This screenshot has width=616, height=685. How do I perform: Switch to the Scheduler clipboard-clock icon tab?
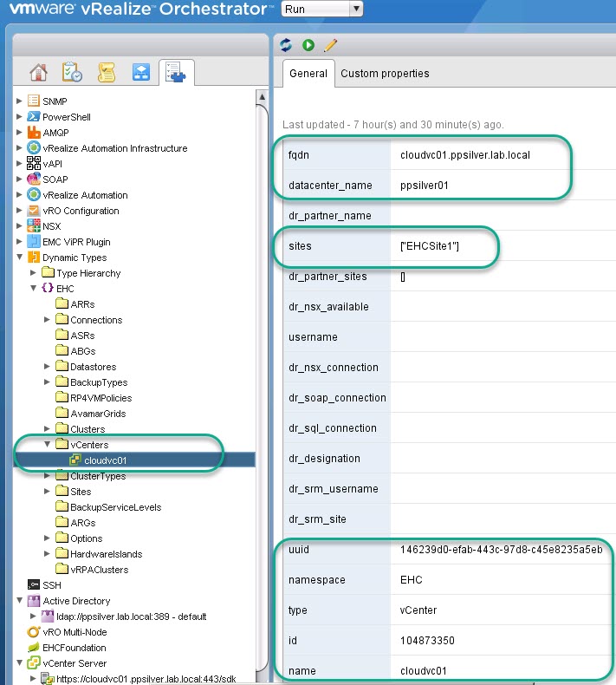72,73
